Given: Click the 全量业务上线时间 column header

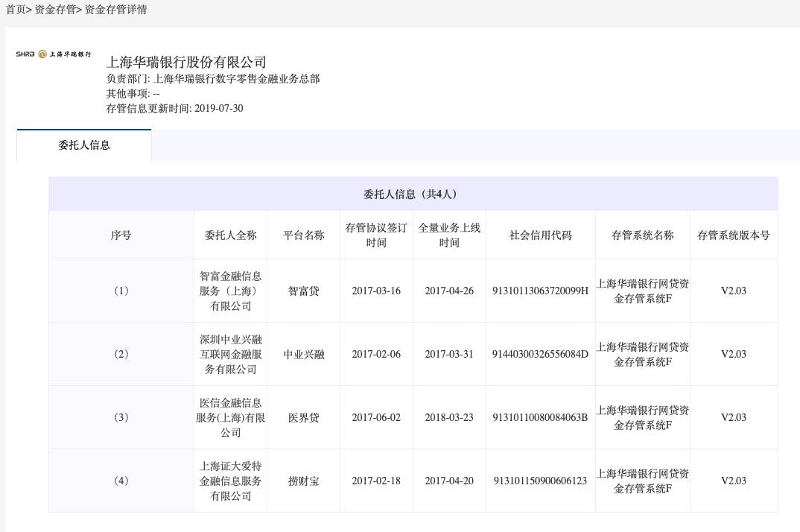Looking at the screenshot, I should pyautogui.click(x=449, y=235).
